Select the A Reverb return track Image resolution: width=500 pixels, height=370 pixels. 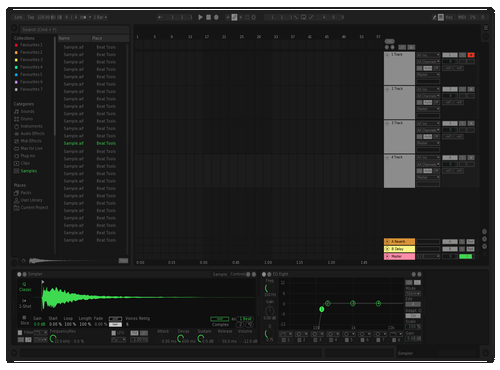pos(399,241)
